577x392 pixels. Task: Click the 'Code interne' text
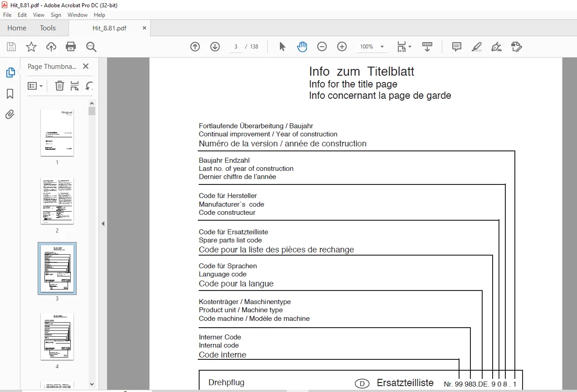point(223,355)
